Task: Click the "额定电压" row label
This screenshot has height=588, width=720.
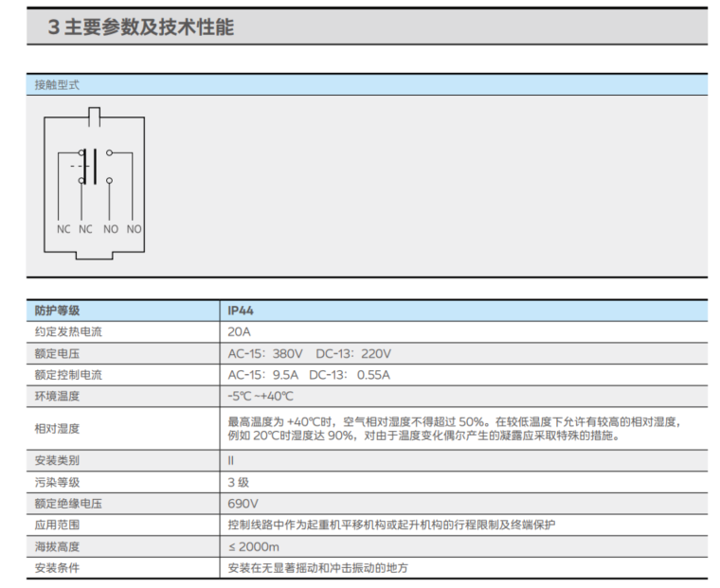Action: pyautogui.click(x=57, y=353)
